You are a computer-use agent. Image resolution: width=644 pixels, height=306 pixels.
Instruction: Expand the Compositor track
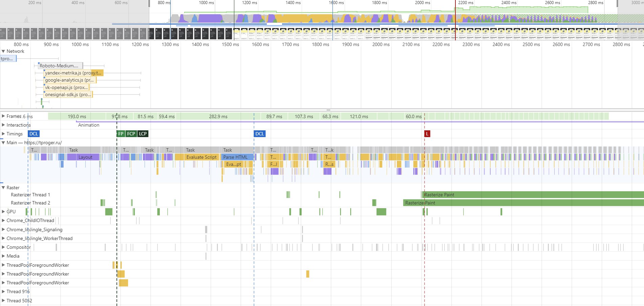tap(3, 247)
